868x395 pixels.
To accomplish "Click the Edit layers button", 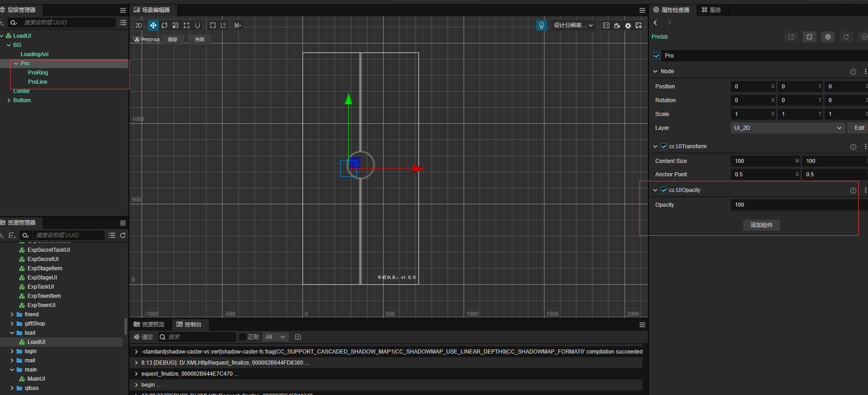I will (x=859, y=128).
